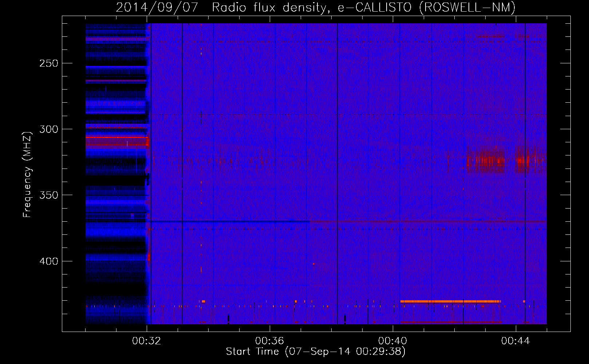Click the black notch at bottom edge after 00:38
The height and width of the screenshot is (364, 589).
click(345, 319)
